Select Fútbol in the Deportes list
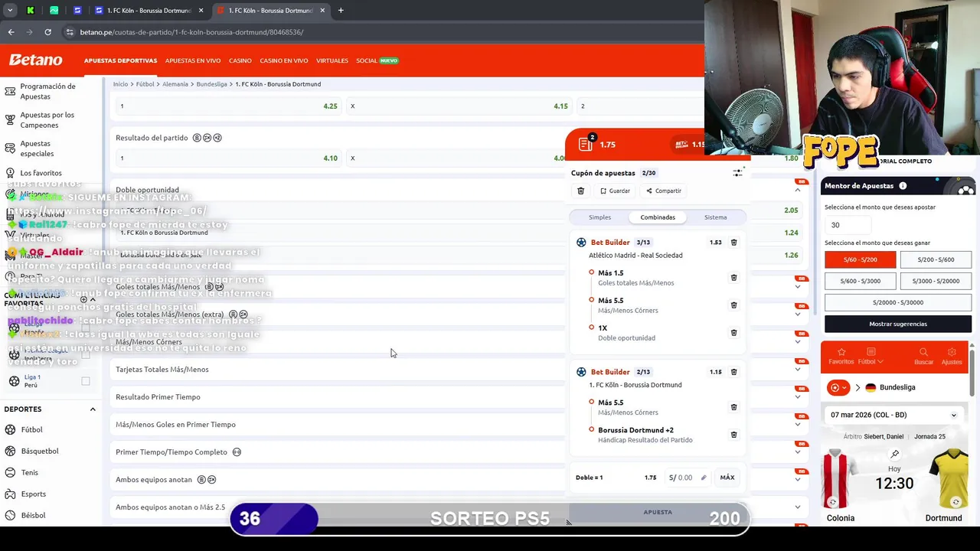The image size is (980, 551). [x=31, y=429]
